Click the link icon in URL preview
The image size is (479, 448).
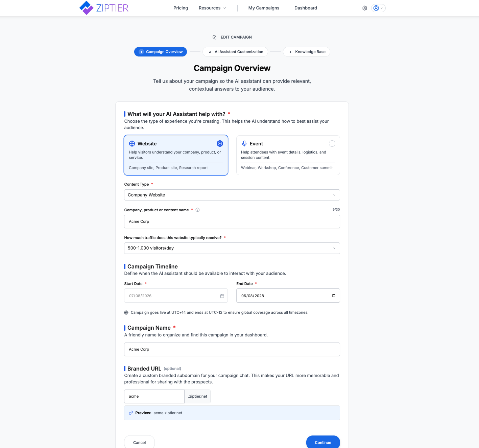[131, 413]
